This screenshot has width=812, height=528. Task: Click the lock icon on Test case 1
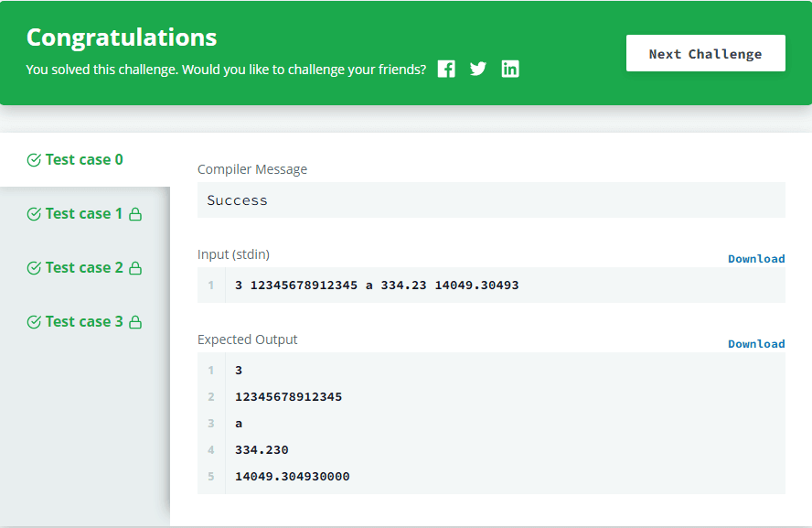tap(135, 214)
